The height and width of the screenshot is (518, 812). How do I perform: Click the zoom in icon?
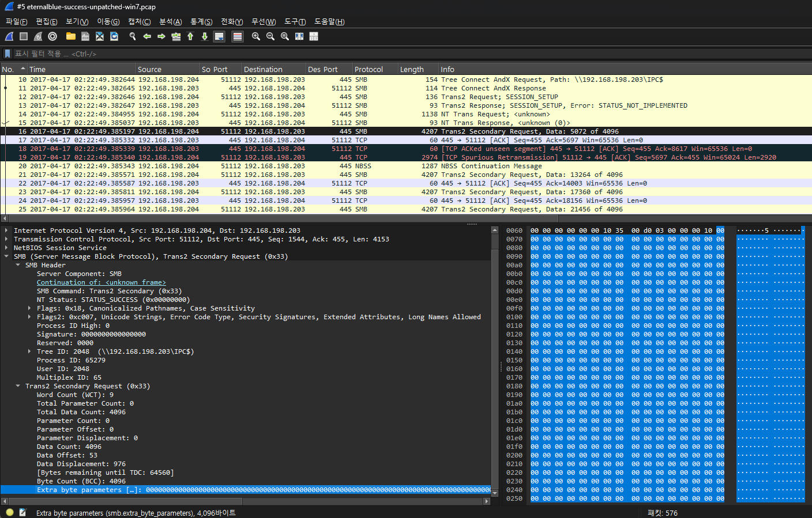(256, 36)
